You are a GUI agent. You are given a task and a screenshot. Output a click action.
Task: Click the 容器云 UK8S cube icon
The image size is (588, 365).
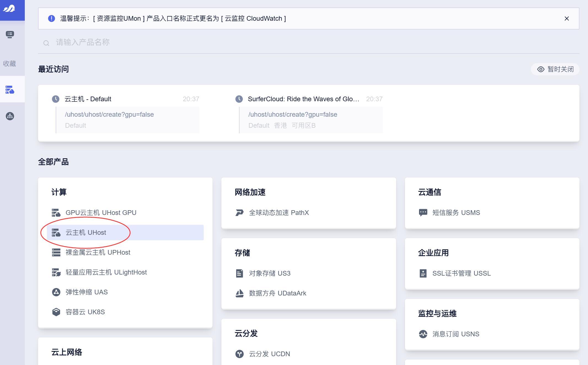tap(55, 312)
